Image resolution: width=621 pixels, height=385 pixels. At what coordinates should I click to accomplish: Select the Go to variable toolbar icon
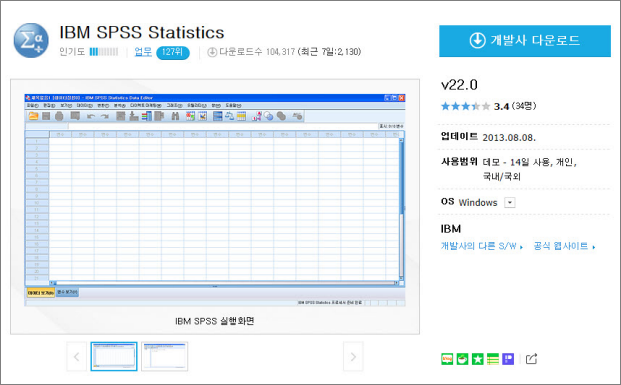pyautogui.click(x=134, y=116)
